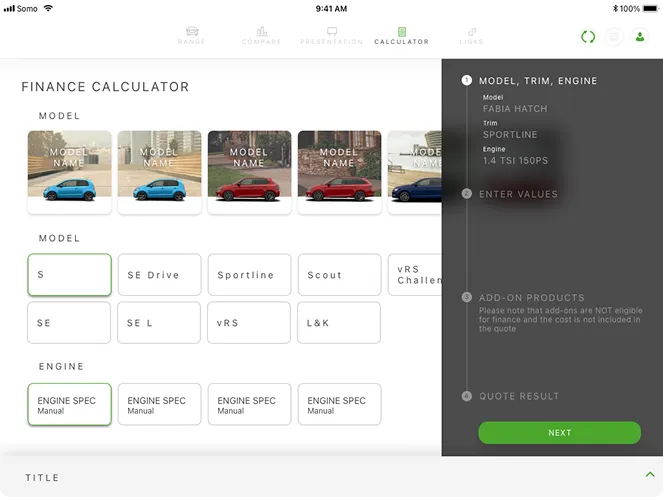Open the Add-On Products step

coord(531,298)
